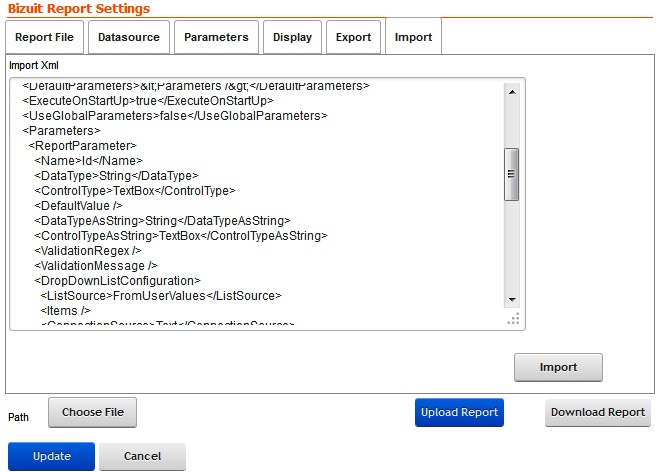The image size is (659, 472).
Task: Click the ExecuteOnStartUp line in the XML
Action: (148, 101)
